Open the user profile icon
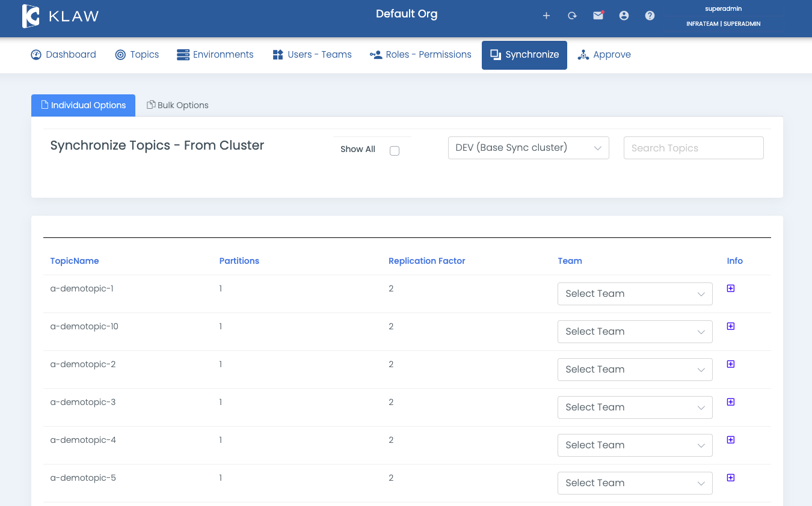 [624, 16]
